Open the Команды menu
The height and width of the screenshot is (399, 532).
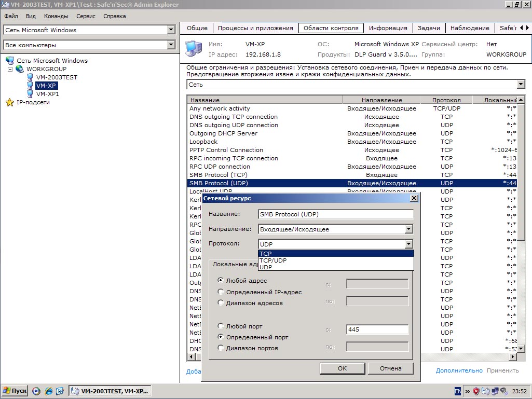56,16
